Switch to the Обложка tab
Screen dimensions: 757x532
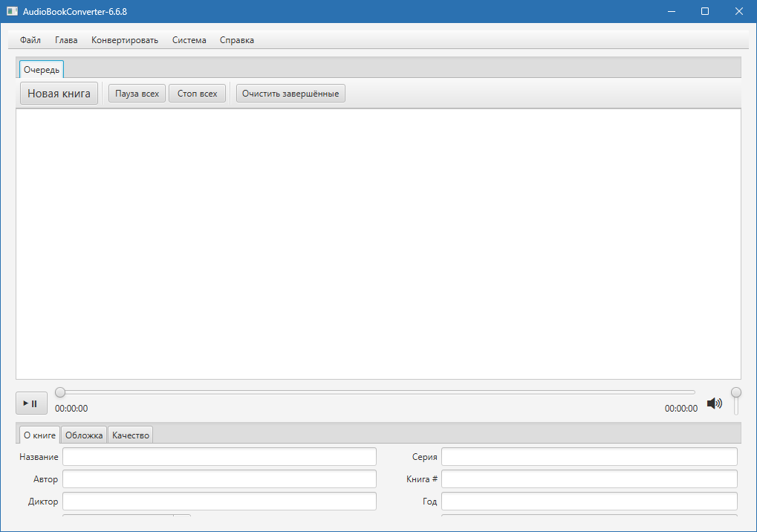[84, 435]
